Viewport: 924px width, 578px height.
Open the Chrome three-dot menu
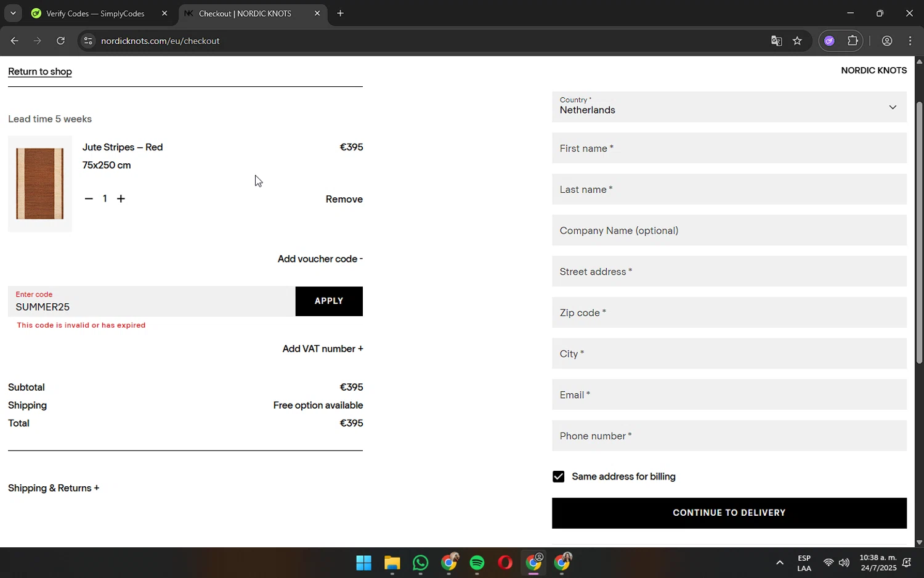(x=910, y=41)
